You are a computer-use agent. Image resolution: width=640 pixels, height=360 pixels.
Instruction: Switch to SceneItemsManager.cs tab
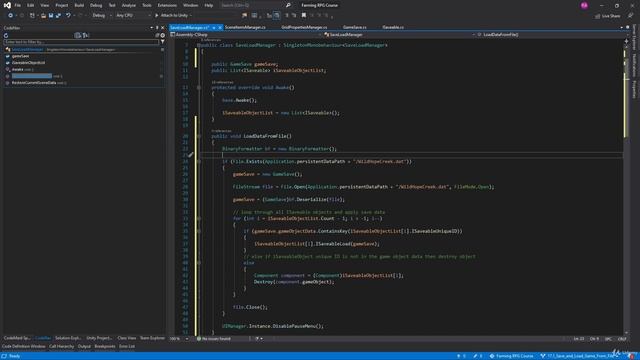pyautogui.click(x=245, y=27)
